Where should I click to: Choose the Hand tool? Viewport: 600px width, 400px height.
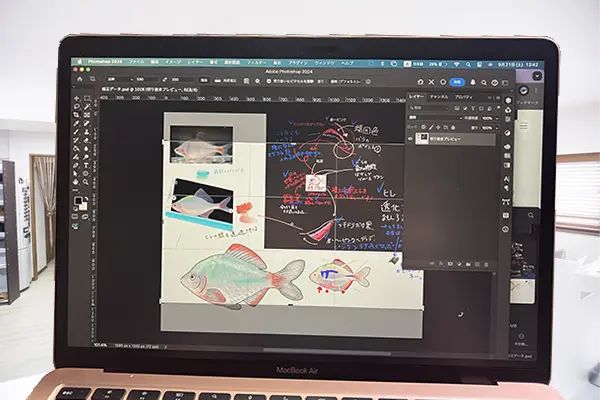coord(75,184)
